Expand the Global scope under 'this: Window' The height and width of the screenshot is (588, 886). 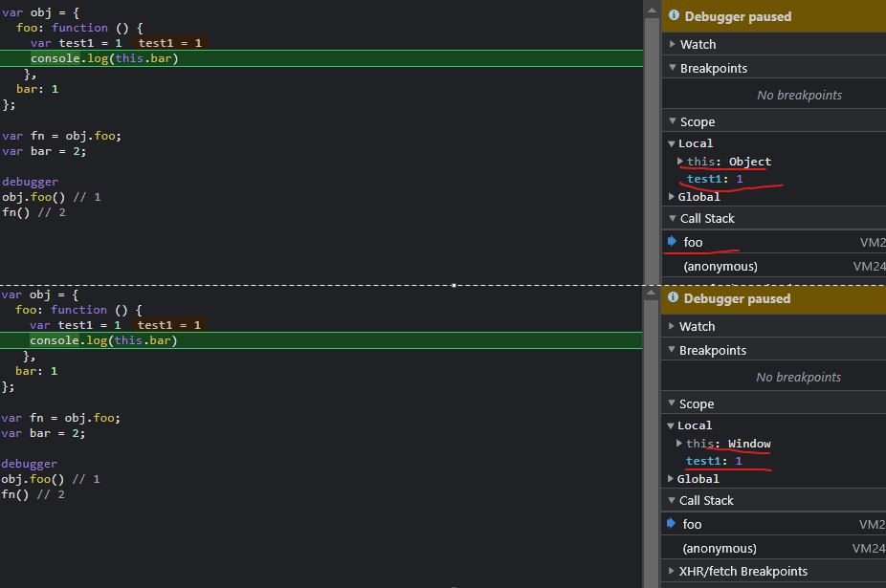click(x=672, y=479)
